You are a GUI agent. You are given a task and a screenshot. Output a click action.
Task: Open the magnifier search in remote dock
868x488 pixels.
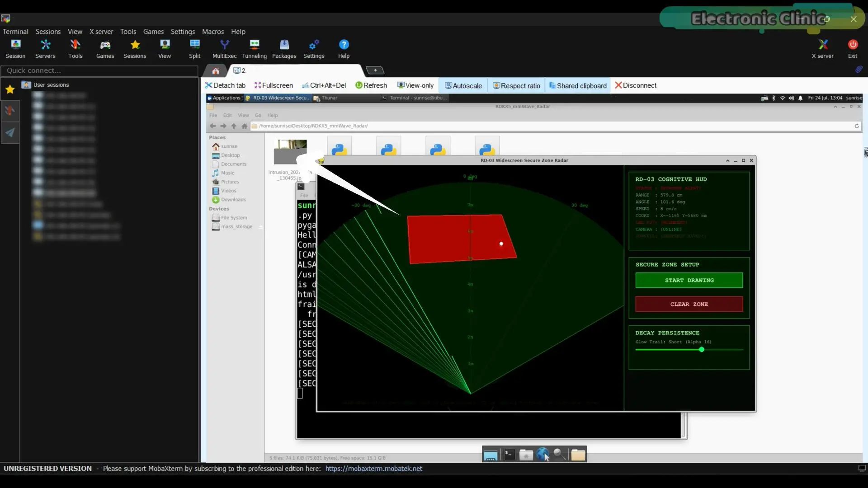point(560,455)
